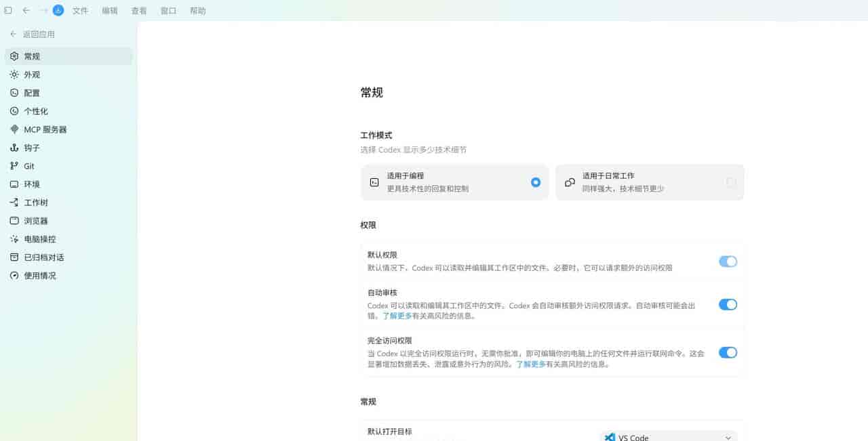Click the icon beside 配置
The image size is (868, 441).
coord(14,93)
